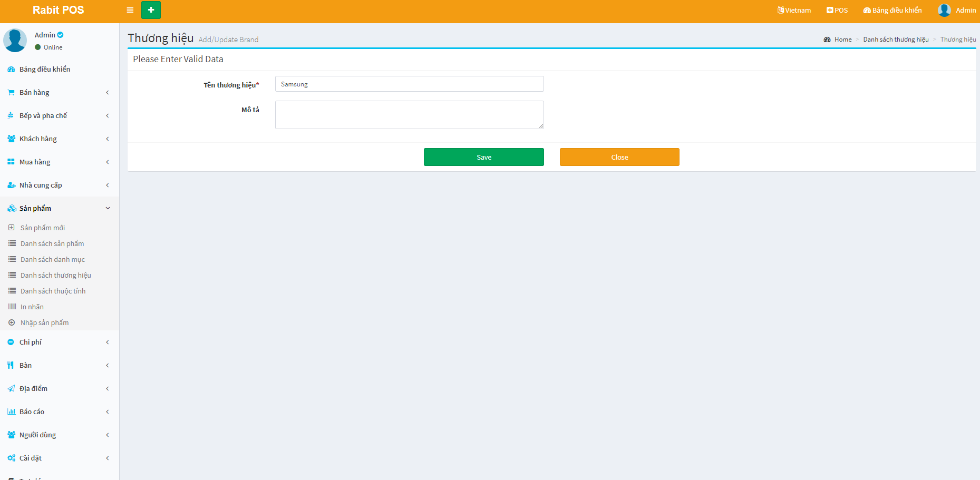Click the Bảng điều khiển sidebar label
Screen dimensions: 980x480
coord(45,70)
